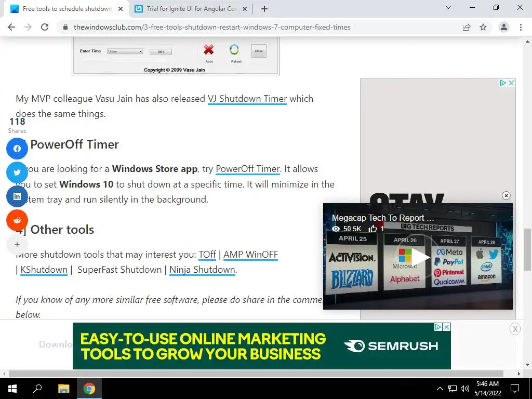Click the shutdown tool screenshot image
The width and height of the screenshot is (532, 399).
176,56
